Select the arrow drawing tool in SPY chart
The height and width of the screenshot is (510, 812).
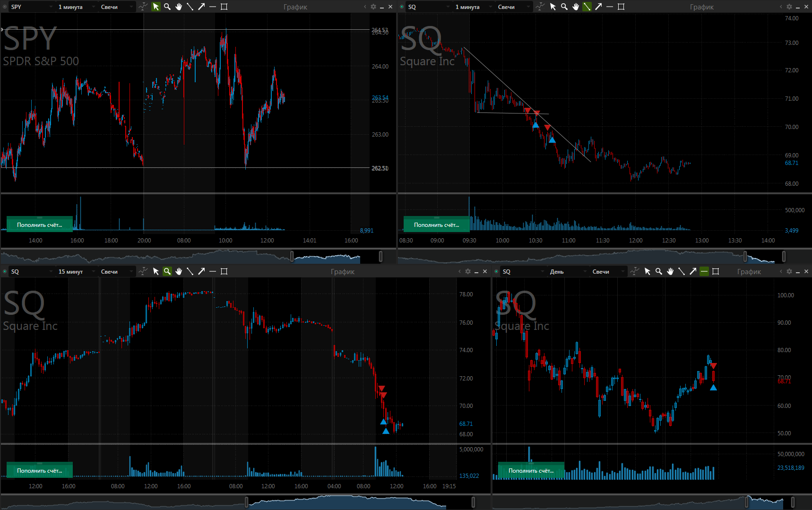pyautogui.click(x=201, y=7)
